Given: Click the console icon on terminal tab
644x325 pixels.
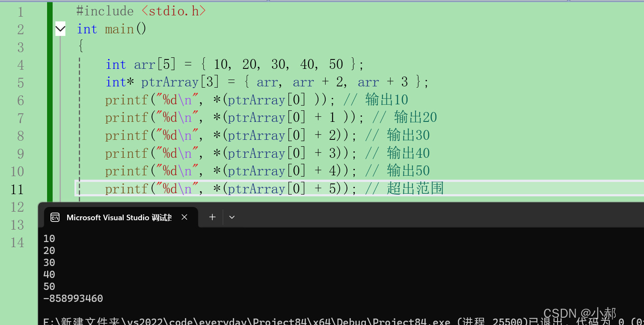Looking at the screenshot, I should 55,218.
